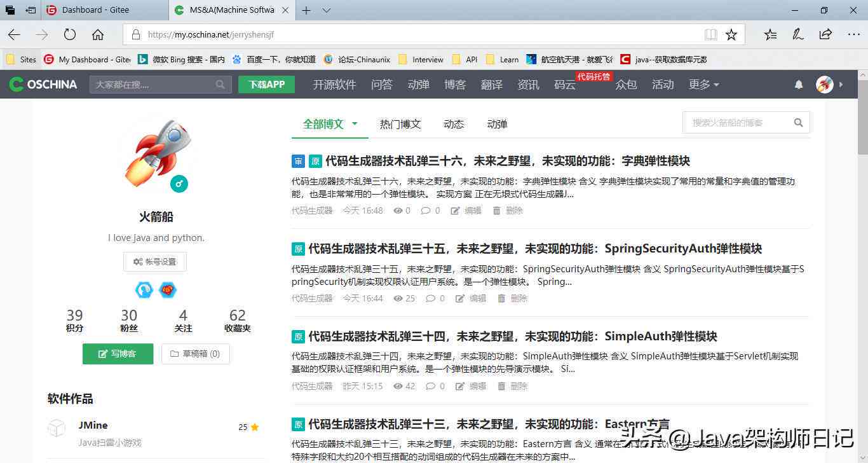Open the 微软 Bing 搜索 bookmark

[x=182, y=59]
